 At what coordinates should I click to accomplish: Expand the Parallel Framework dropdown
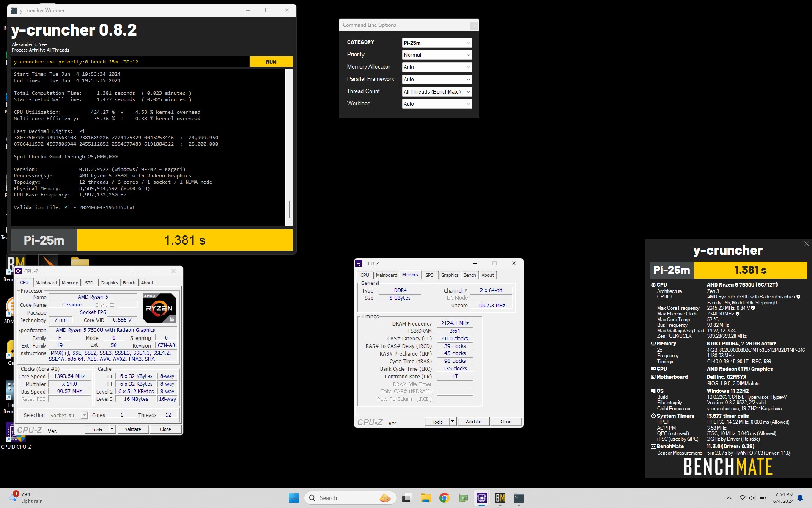[437, 80]
